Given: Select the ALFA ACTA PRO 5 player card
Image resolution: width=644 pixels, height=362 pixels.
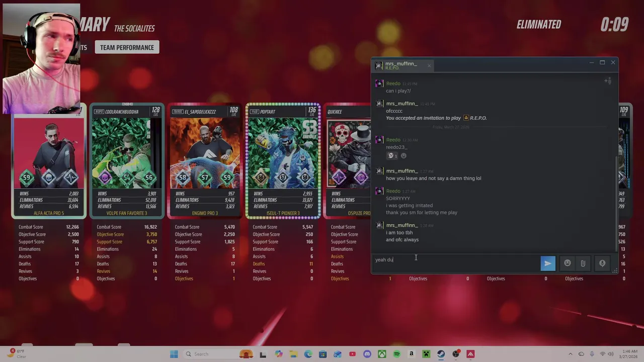Looking at the screenshot, I should coord(49,161).
